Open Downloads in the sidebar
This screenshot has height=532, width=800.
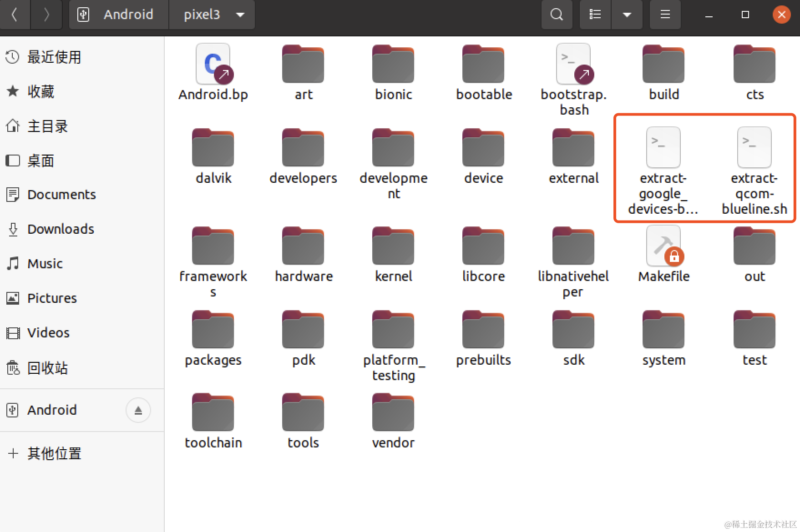[x=82, y=229]
